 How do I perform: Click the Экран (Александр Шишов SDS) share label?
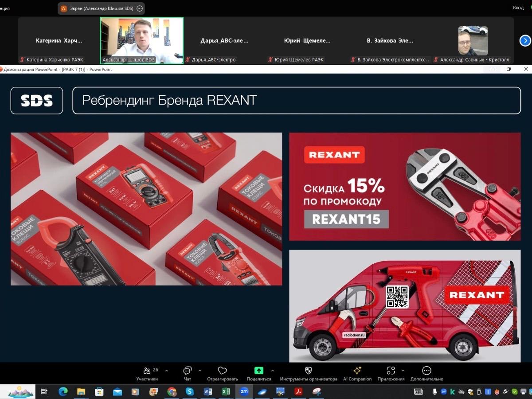[x=102, y=8]
